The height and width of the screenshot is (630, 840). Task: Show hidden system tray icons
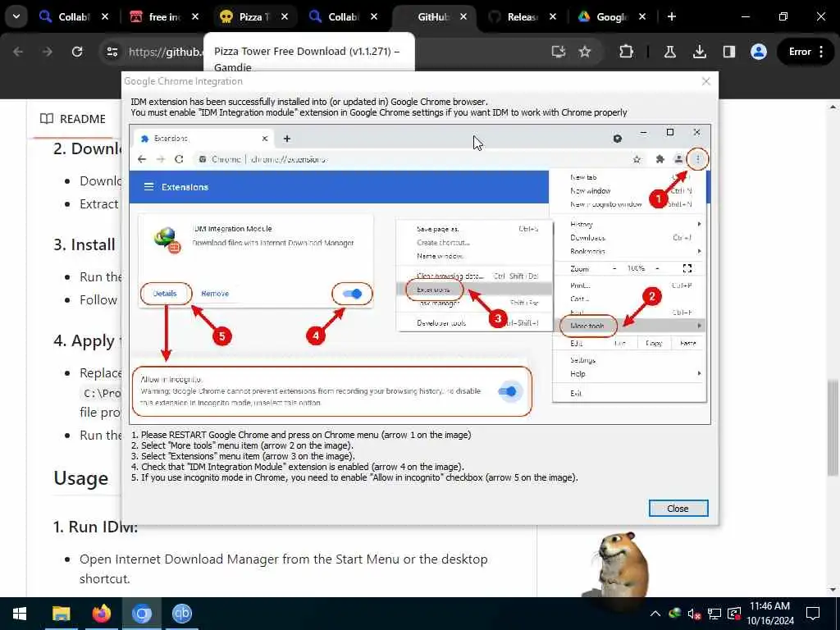[x=655, y=614]
